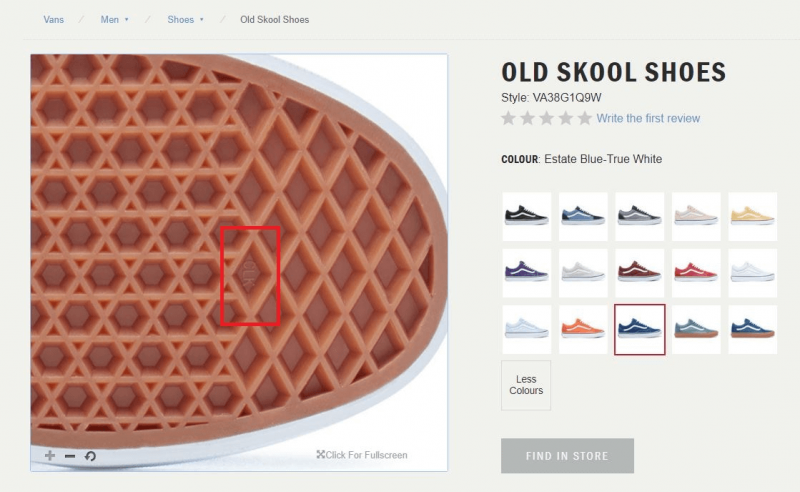Click the third rating star
The width and height of the screenshot is (800, 492).
pyautogui.click(x=547, y=118)
